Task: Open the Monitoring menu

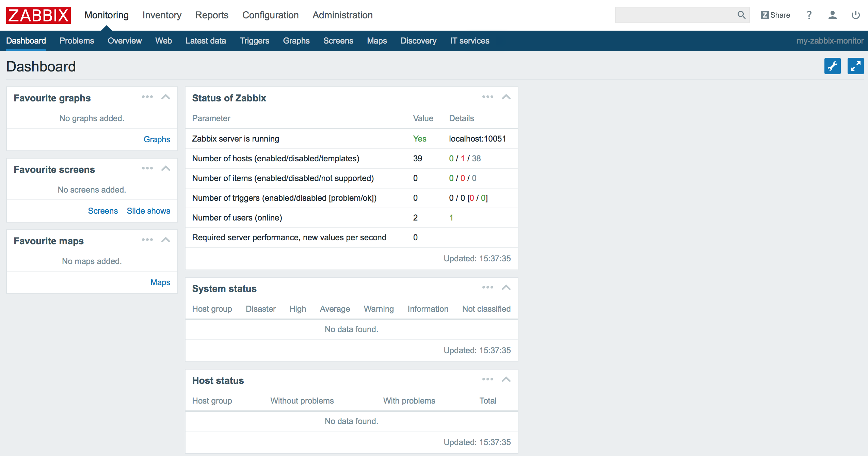Action: pos(107,15)
